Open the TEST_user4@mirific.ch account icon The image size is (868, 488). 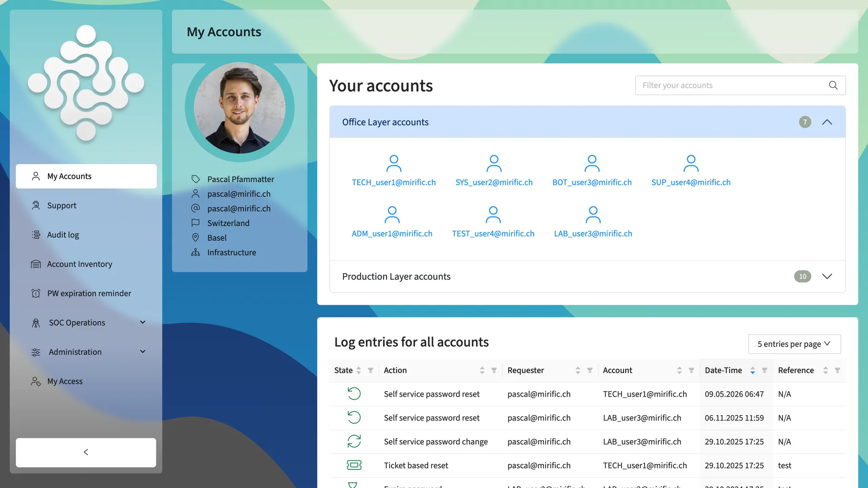click(x=493, y=214)
